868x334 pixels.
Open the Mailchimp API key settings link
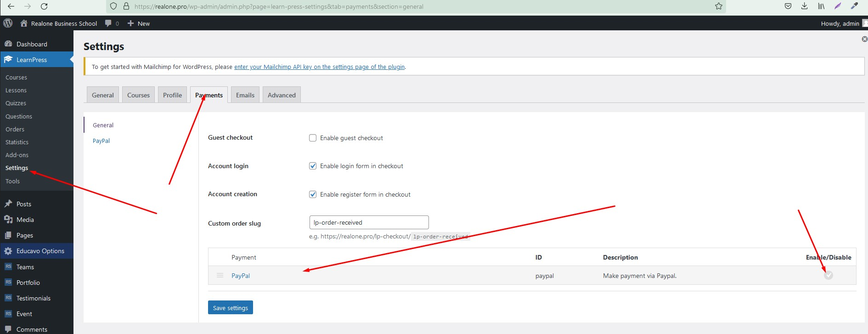(x=319, y=67)
